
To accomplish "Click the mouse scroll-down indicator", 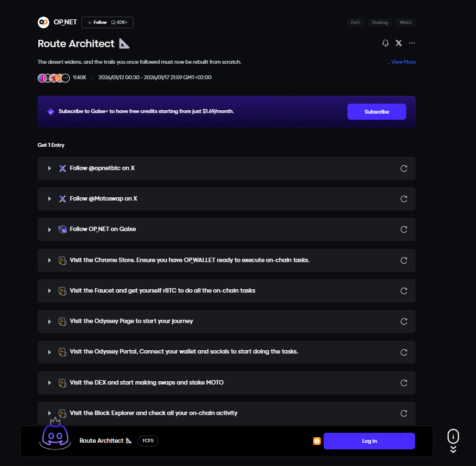I will [x=453, y=441].
